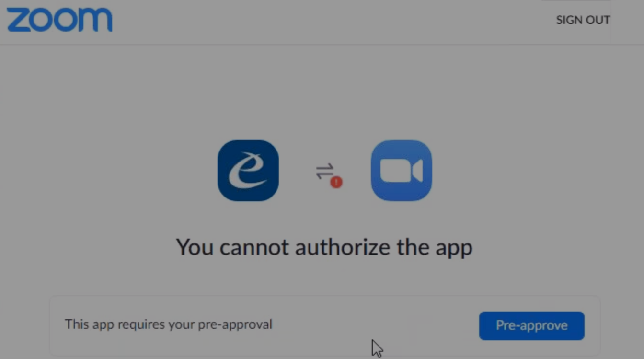644x359 pixels.
Task: Click 'This app requires your pre-approval' message
Action: (169, 324)
